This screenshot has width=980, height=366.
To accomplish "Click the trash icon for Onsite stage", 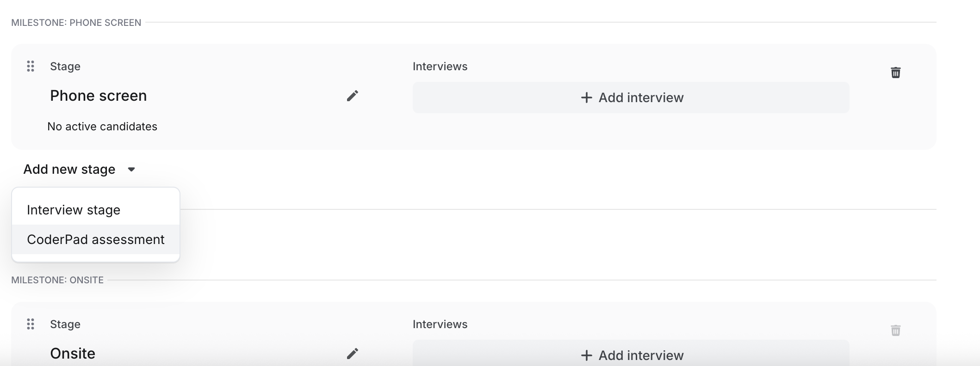I will tap(896, 330).
